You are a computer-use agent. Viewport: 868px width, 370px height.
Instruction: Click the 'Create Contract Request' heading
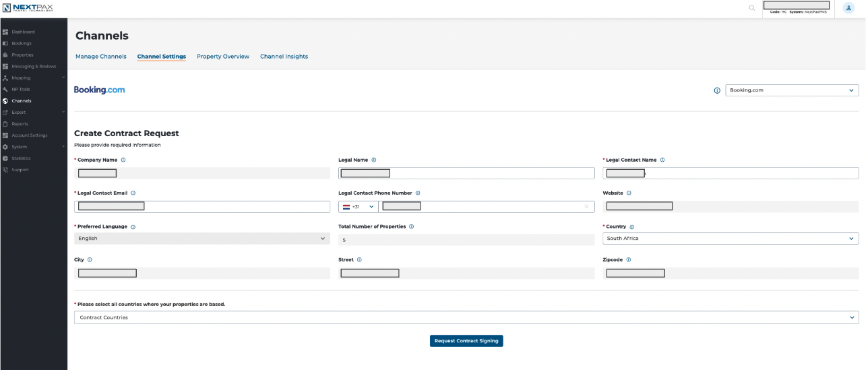[127, 133]
